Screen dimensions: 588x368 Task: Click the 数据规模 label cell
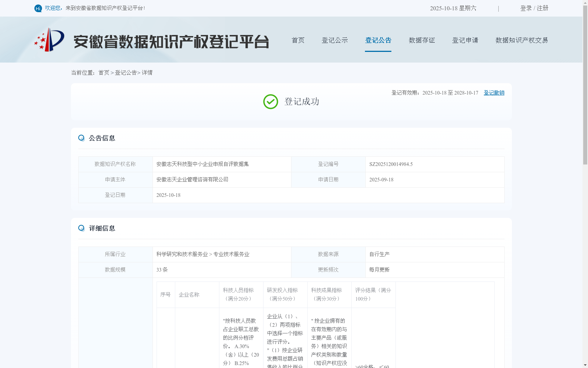[115, 270]
